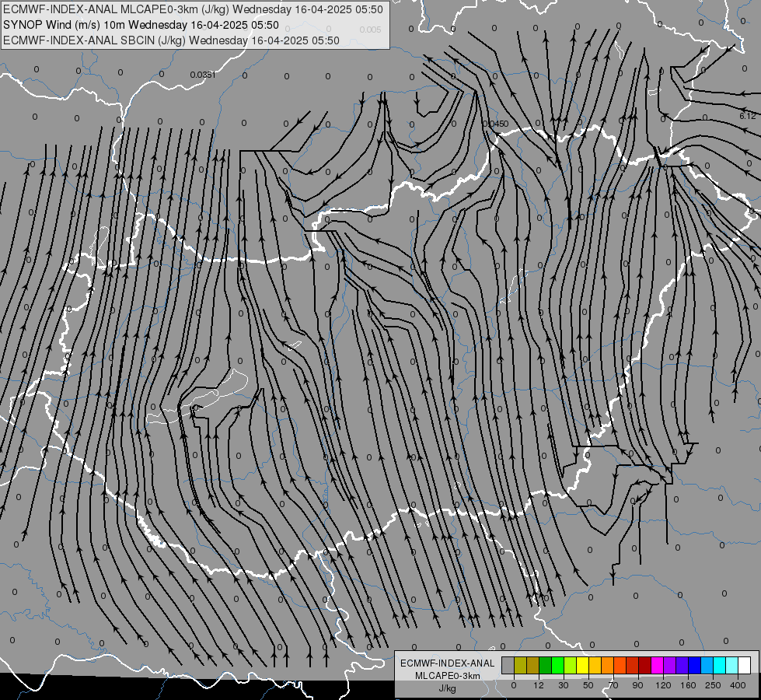Select the SYNOP Wind 10m header line

[141, 25]
